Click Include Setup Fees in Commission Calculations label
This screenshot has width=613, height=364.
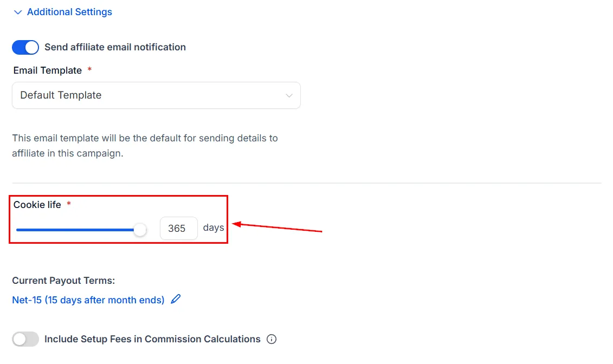(x=152, y=339)
